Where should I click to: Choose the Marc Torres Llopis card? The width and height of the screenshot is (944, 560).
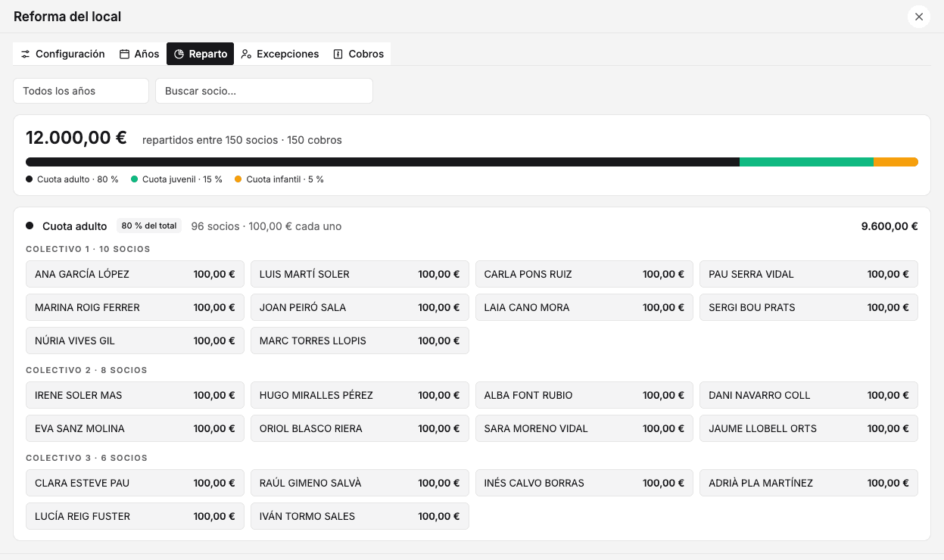click(360, 341)
